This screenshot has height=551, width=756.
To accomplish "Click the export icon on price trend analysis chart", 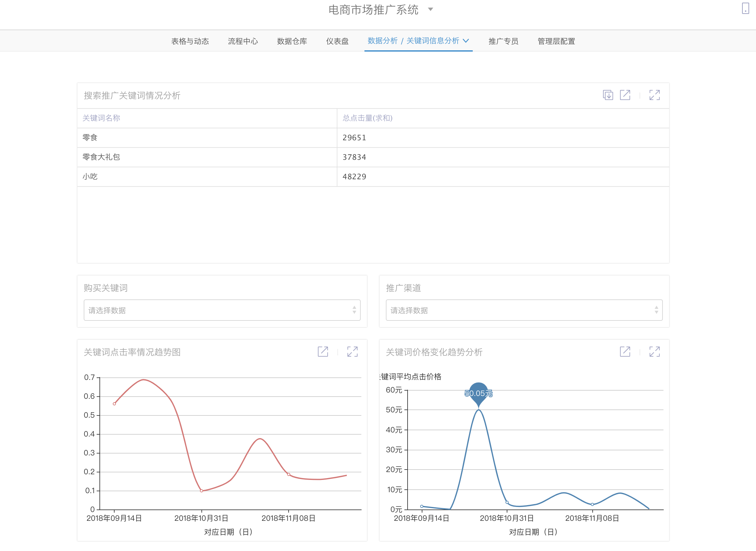I will (625, 352).
